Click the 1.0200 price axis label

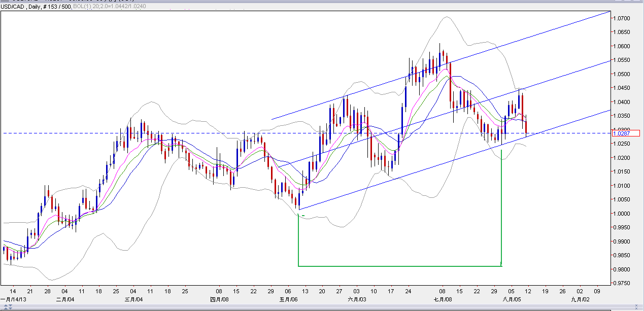622,158
